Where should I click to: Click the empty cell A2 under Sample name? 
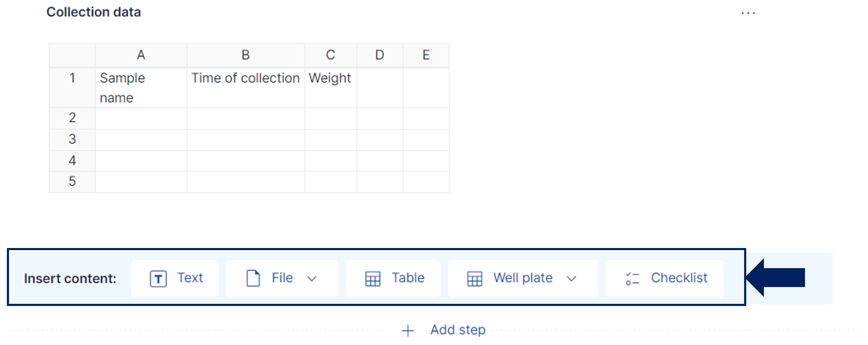(141, 118)
